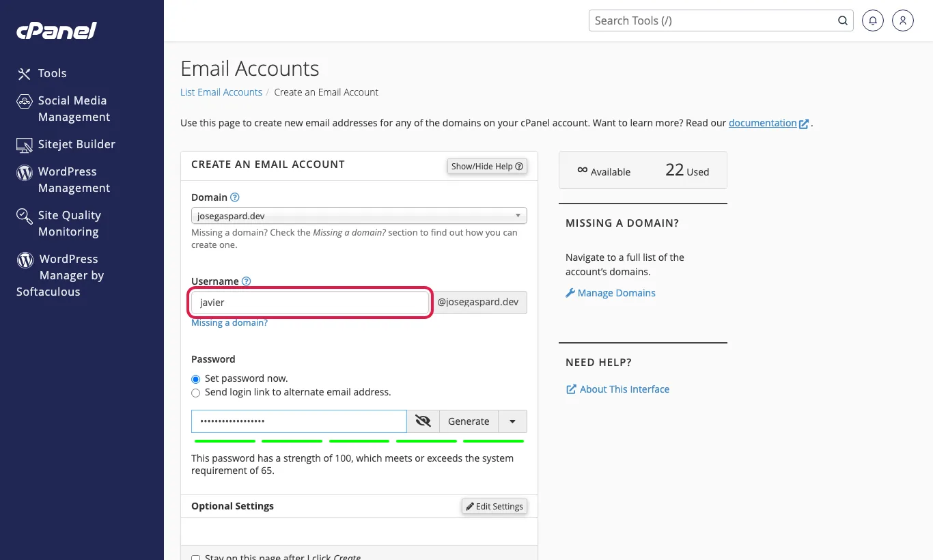
Task: Focus the password input field
Action: point(299,421)
